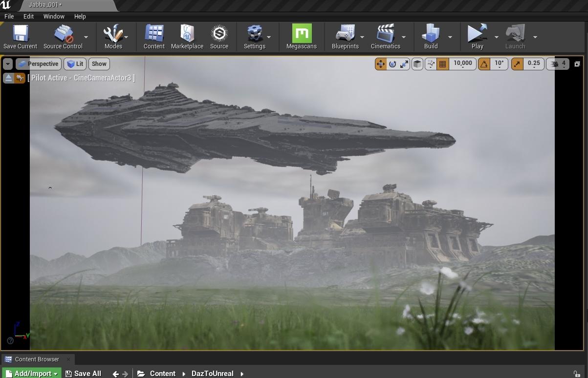
Task: Click the Blueprints toolbar icon
Action: (x=345, y=37)
